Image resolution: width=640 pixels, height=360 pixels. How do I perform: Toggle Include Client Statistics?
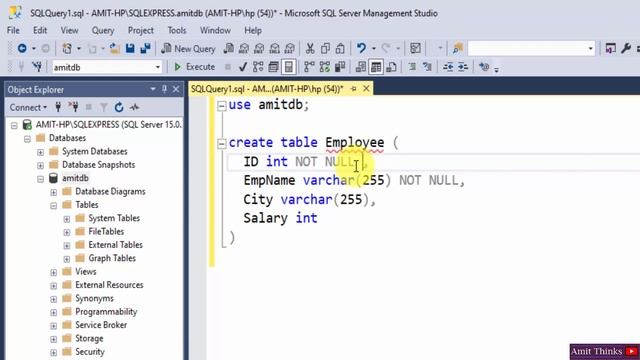(x=340, y=67)
